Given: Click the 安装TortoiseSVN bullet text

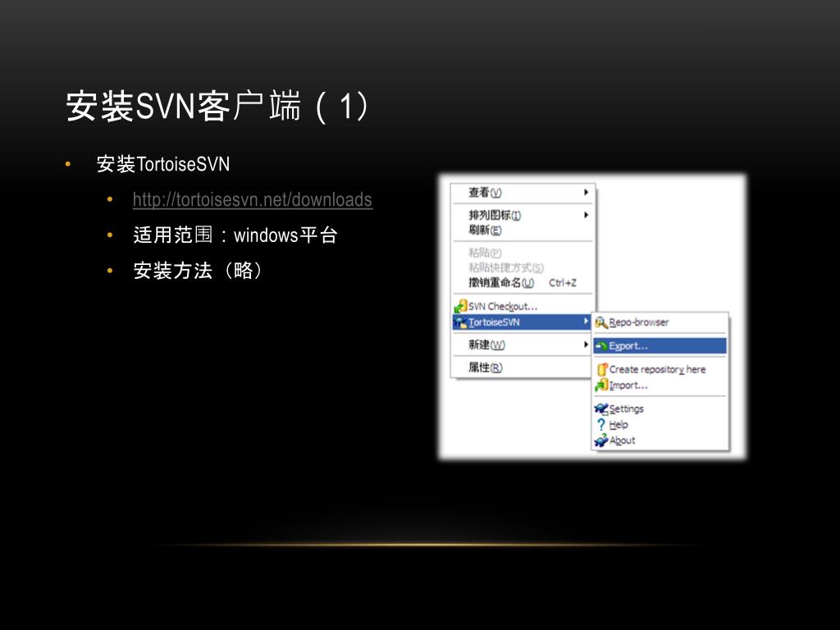Looking at the screenshot, I should coord(163,164).
